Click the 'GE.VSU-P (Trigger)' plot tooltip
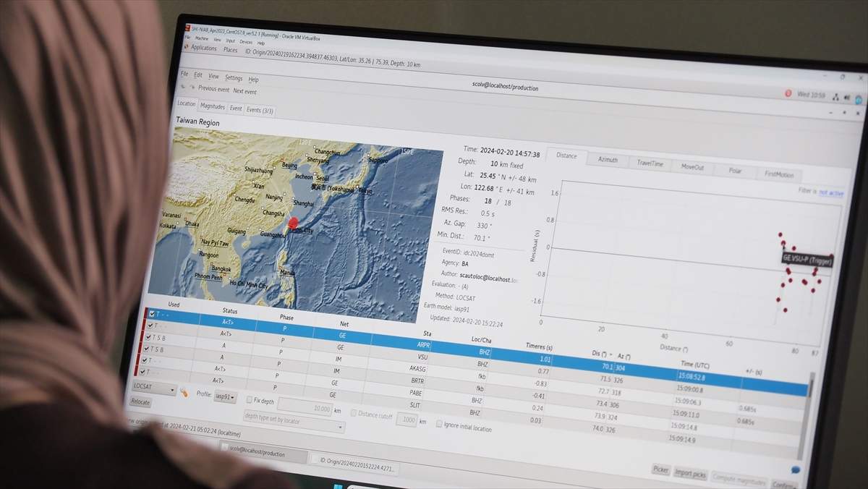Image resolution: width=868 pixels, height=489 pixels. tap(807, 259)
